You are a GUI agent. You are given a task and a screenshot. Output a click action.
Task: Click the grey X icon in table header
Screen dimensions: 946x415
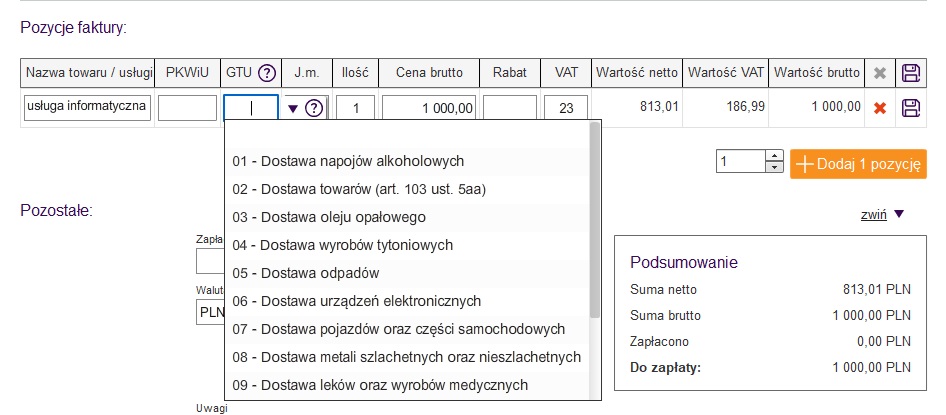click(x=880, y=72)
